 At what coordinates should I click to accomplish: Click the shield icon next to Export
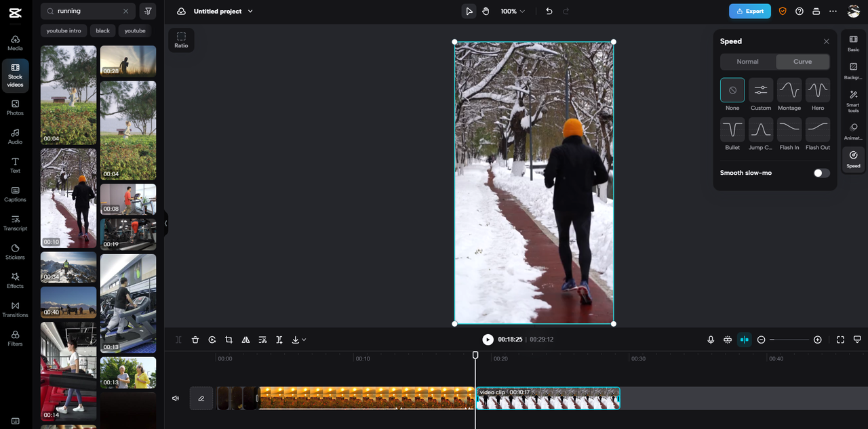tap(783, 11)
